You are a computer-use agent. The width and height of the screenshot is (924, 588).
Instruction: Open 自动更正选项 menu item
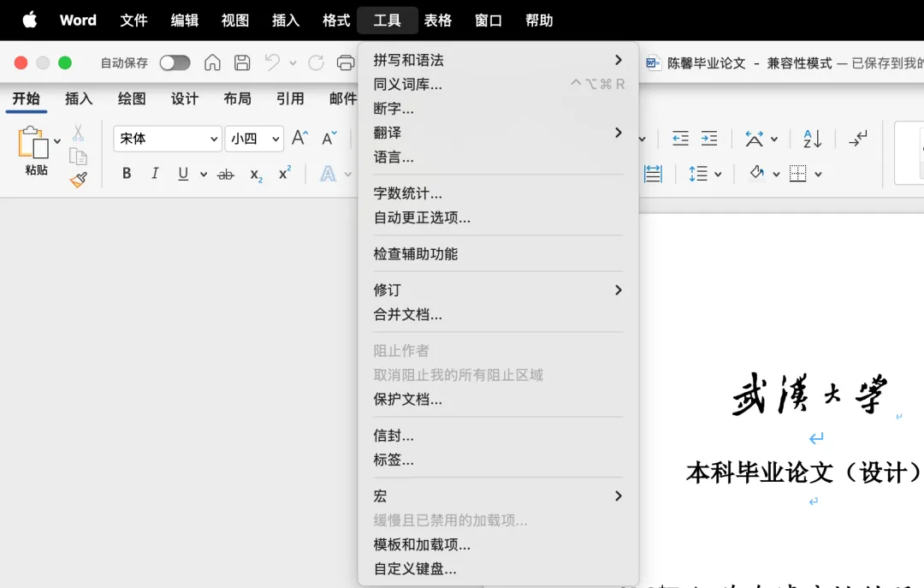coord(498,217)
